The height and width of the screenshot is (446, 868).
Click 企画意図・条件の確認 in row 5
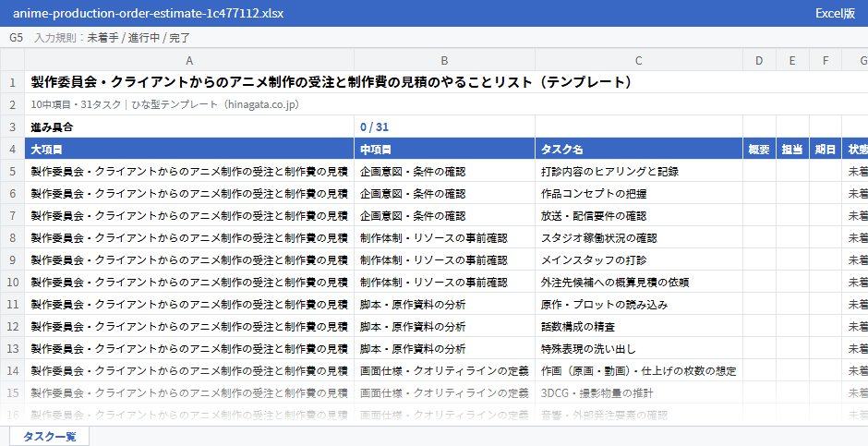point(444,171)
